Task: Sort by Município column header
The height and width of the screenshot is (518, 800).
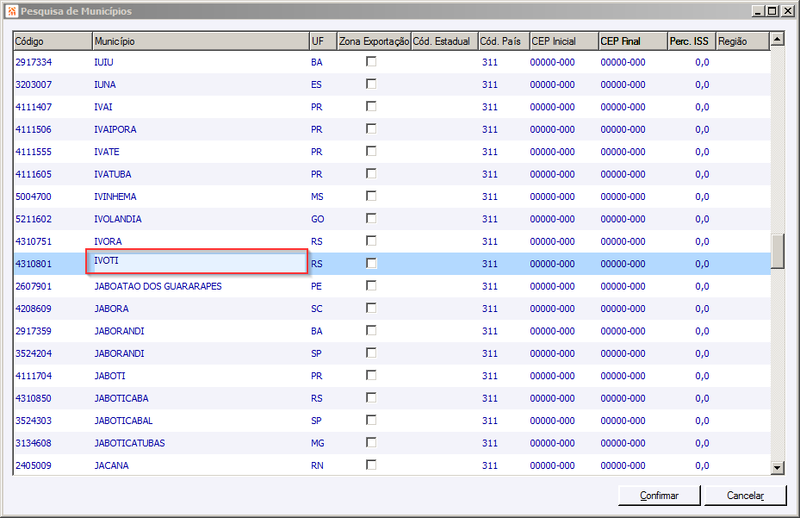Action: tap(201, 41)
